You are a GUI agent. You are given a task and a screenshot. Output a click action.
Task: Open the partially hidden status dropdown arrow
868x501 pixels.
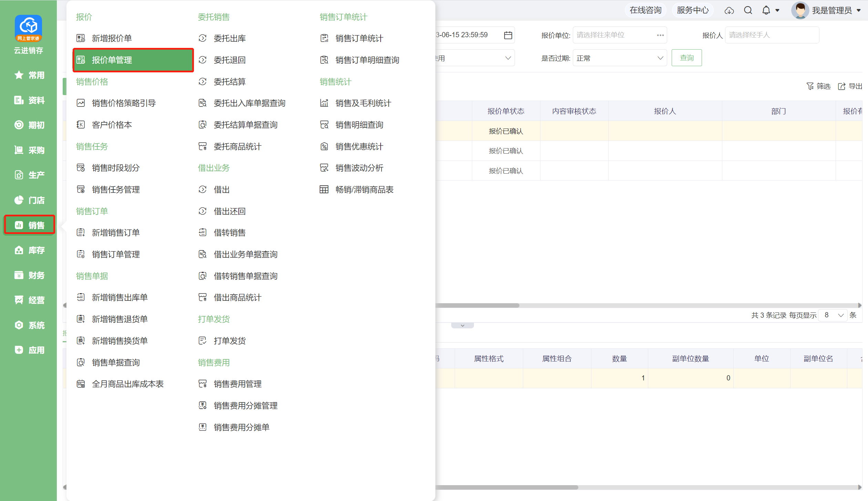[x=508, y=58]
